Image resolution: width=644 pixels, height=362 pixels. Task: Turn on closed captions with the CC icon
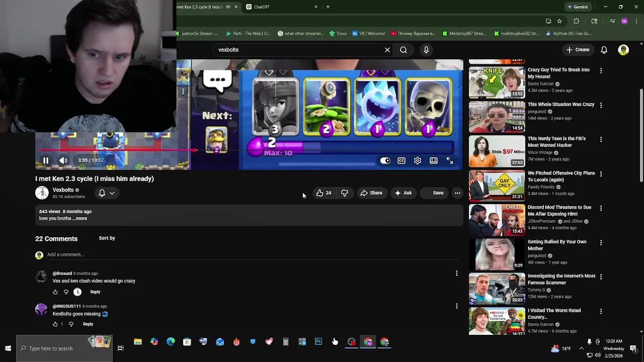401,160
